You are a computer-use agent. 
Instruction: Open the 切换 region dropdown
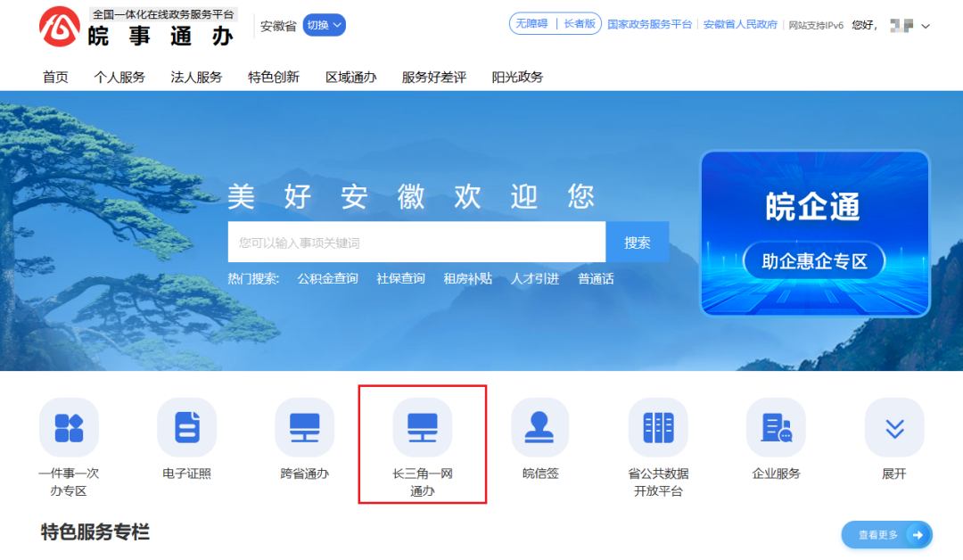point(324,25)
